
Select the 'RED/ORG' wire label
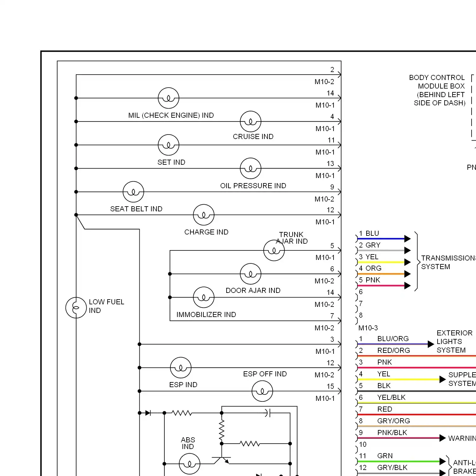393,350
